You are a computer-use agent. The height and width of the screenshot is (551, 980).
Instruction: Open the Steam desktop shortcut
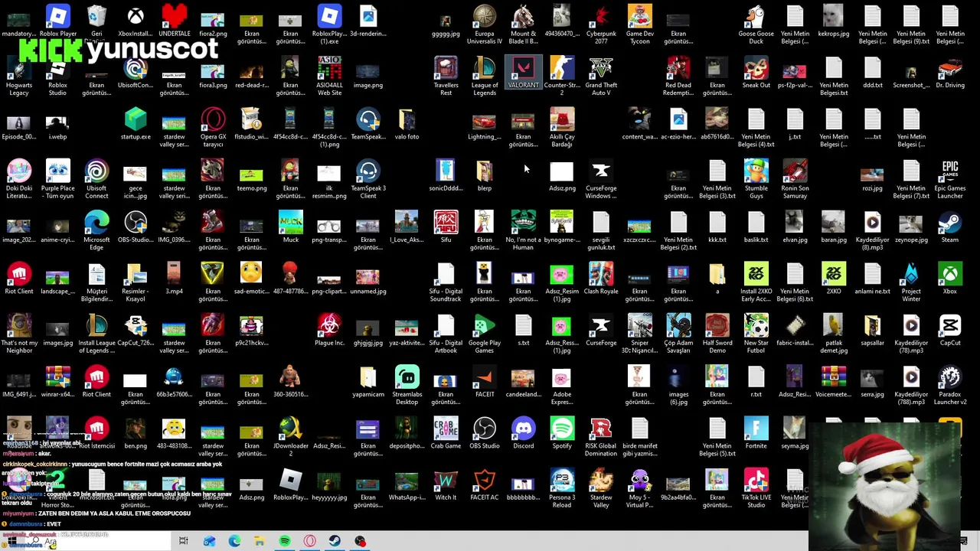(x=950, y=227)
